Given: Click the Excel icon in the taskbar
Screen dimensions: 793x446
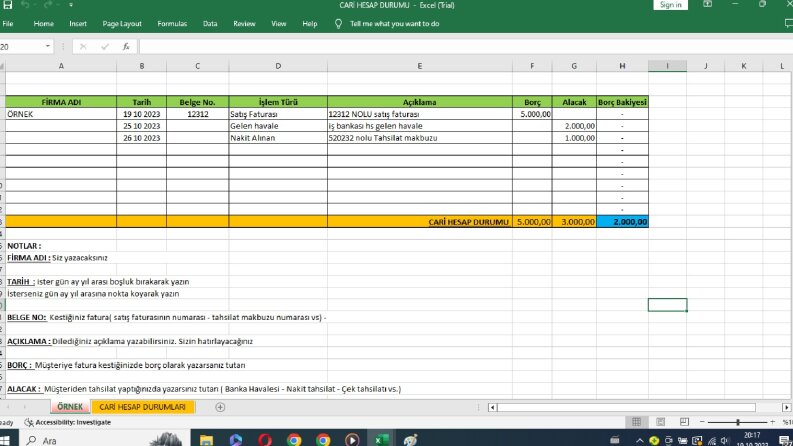Looking at the screenshot, I should click(381, 440).
